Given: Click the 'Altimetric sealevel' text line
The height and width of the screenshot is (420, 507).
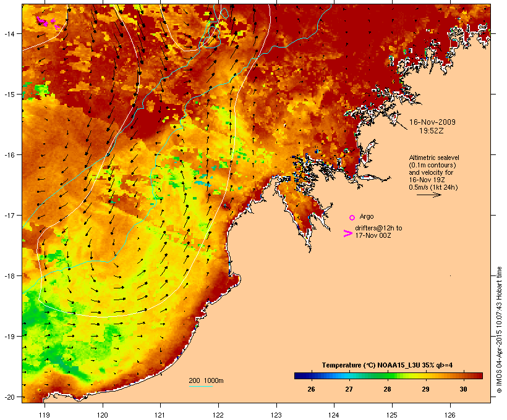Looking at the screenshot, I should (x=434, y=157).
